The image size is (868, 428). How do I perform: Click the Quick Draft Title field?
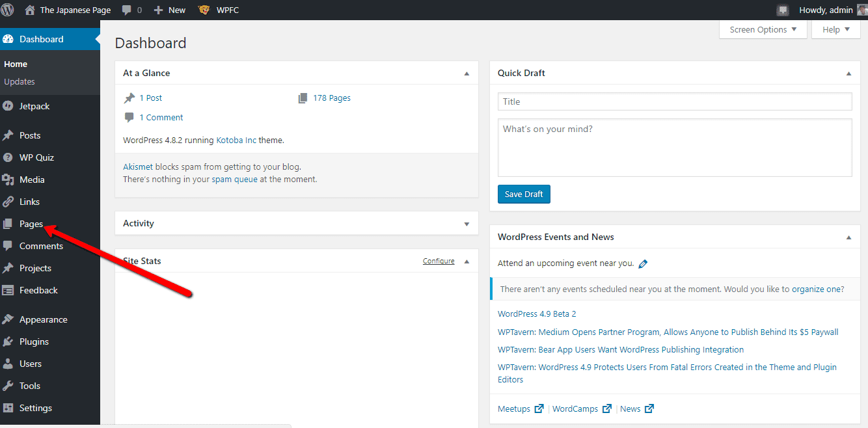click(675, 101)
